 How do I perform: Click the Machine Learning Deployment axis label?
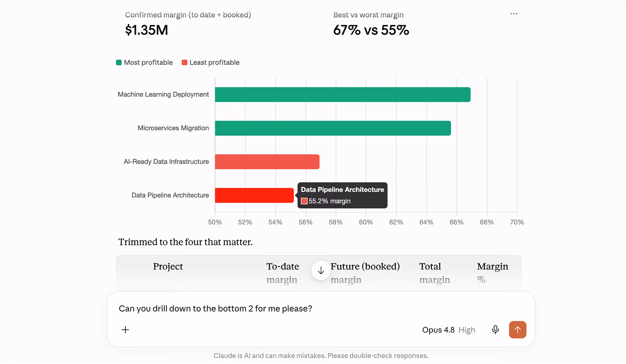[163, 95]
